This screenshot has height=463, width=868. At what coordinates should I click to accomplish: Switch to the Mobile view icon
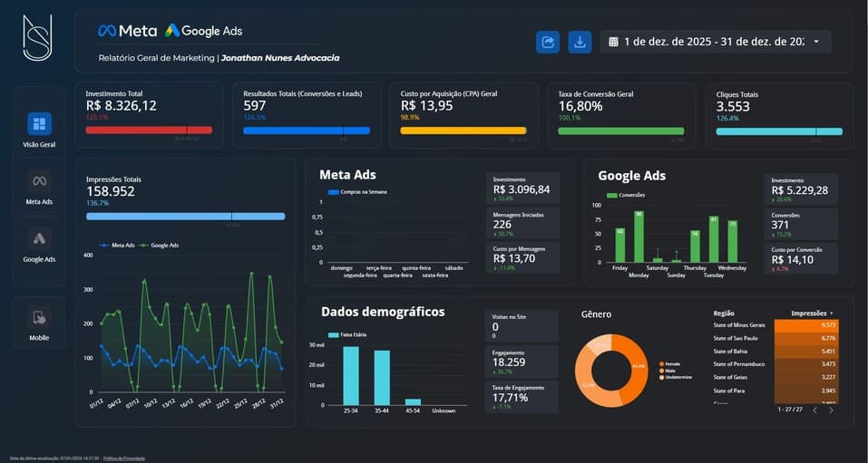point(39,317)
